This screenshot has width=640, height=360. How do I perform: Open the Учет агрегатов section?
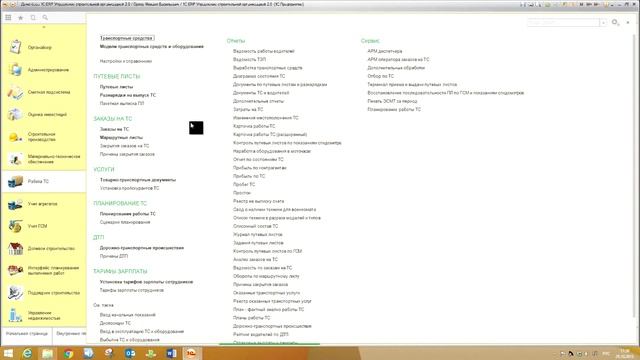(43, 204)
